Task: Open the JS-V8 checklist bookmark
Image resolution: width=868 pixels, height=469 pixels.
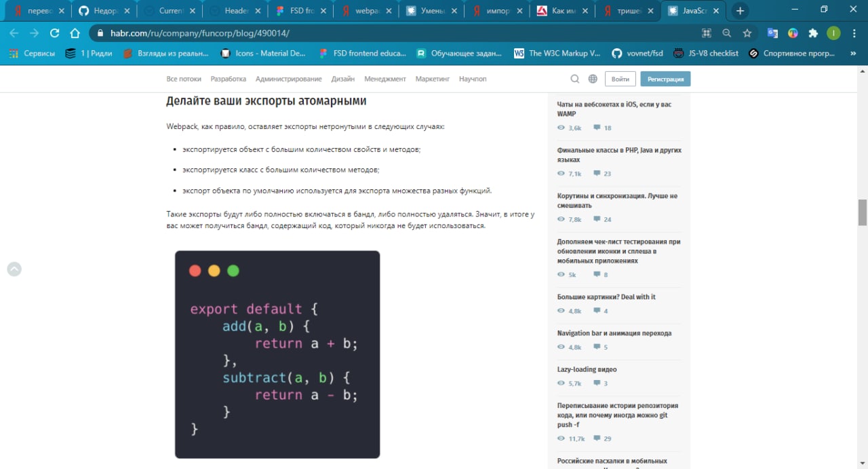Action: [x=705, y=53]
